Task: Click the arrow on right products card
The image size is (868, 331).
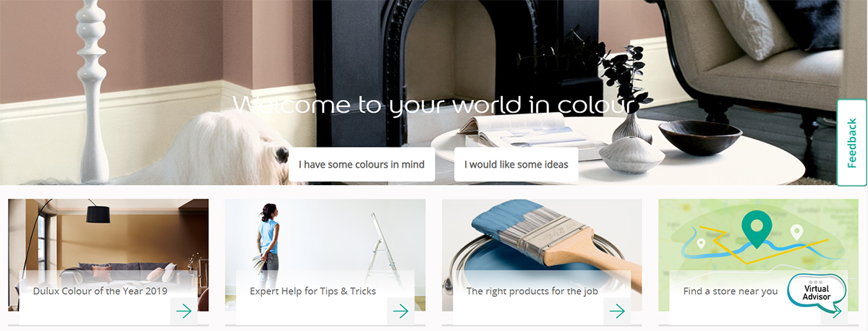Action: point(617,311)
